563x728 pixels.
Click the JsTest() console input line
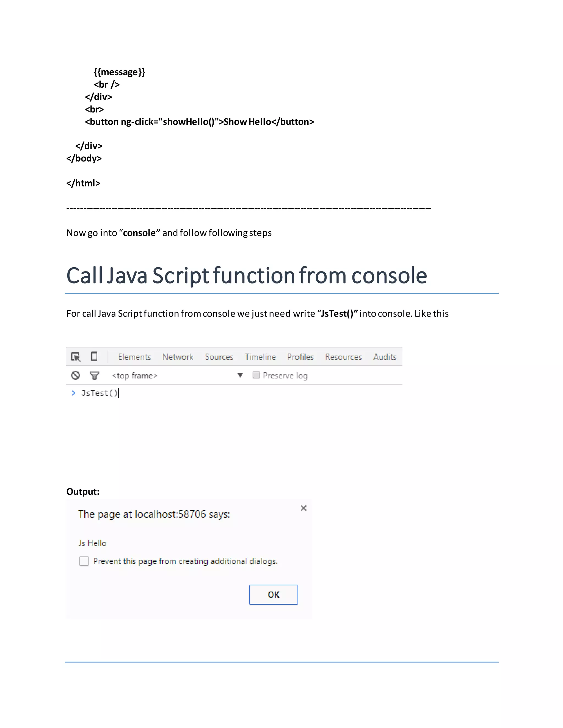coord(100,393)
